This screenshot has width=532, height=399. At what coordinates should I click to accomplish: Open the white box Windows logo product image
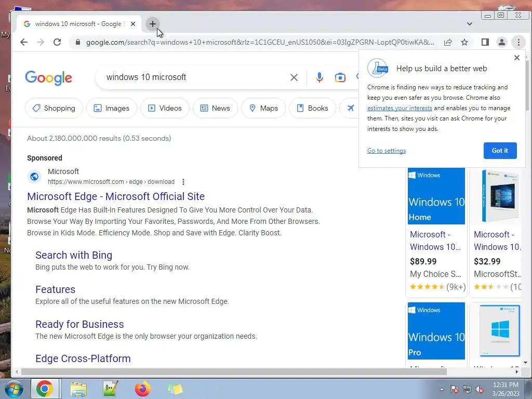point(499,331)
